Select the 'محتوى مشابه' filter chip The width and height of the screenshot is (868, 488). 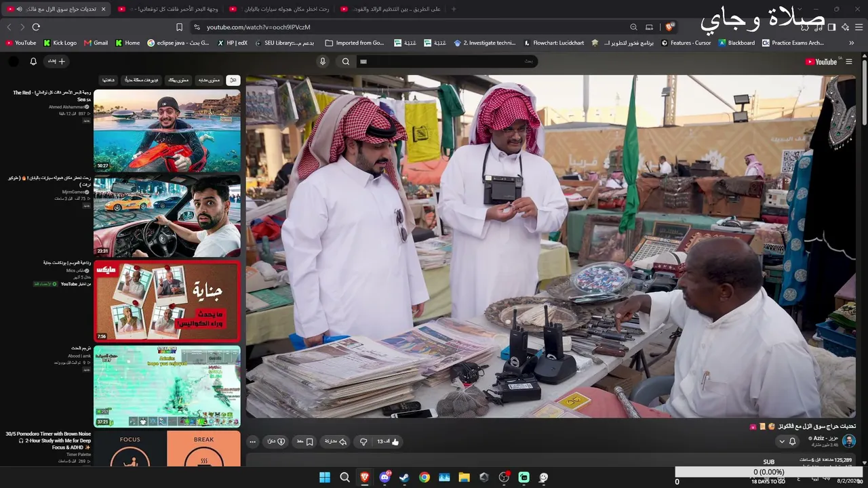pos(209,80)
